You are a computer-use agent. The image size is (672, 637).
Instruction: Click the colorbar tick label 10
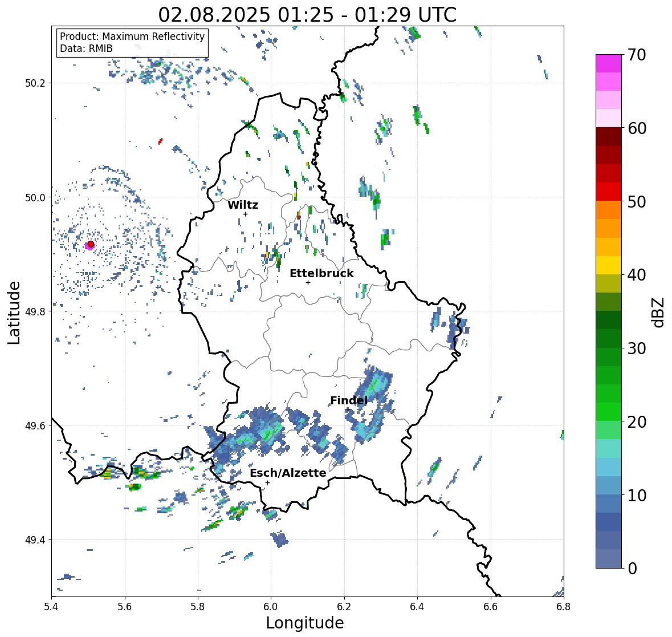637,495
